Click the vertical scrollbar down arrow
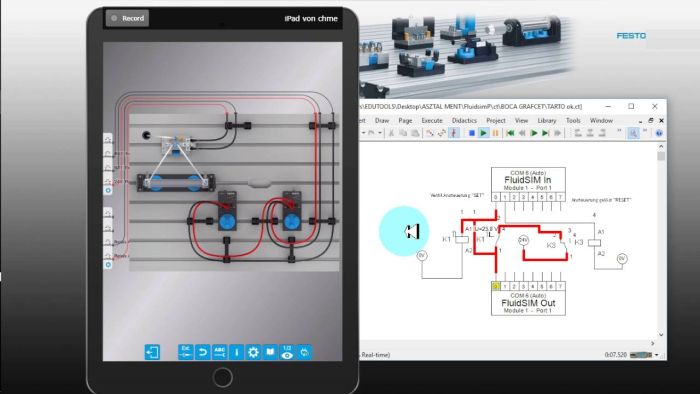Image resolution: width=700 pixels, height=394 pixels. pos(661,335)
